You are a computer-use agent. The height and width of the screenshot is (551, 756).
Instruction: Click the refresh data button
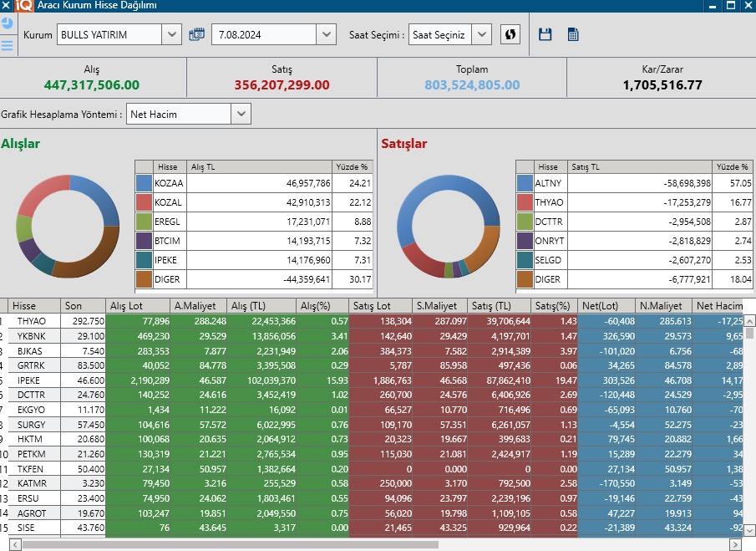pyautogui.click(x=510, y=35)
